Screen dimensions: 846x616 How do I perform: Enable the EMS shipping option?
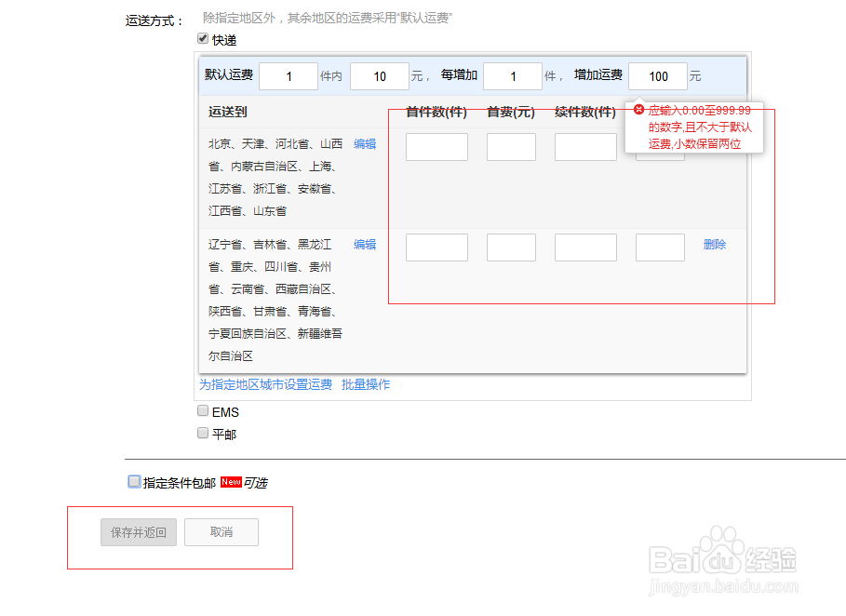point(202,410)
